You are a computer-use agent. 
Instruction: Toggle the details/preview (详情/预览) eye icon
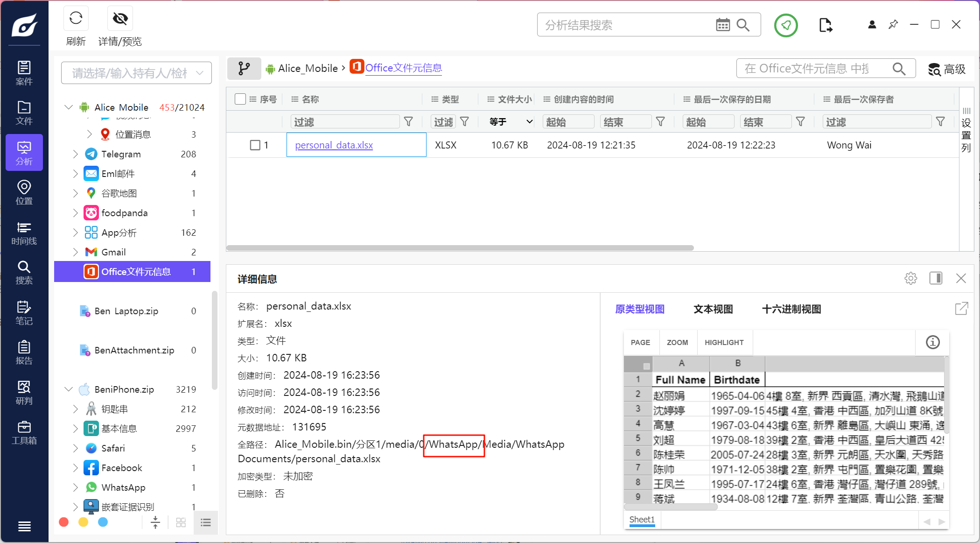click(120, 19)
